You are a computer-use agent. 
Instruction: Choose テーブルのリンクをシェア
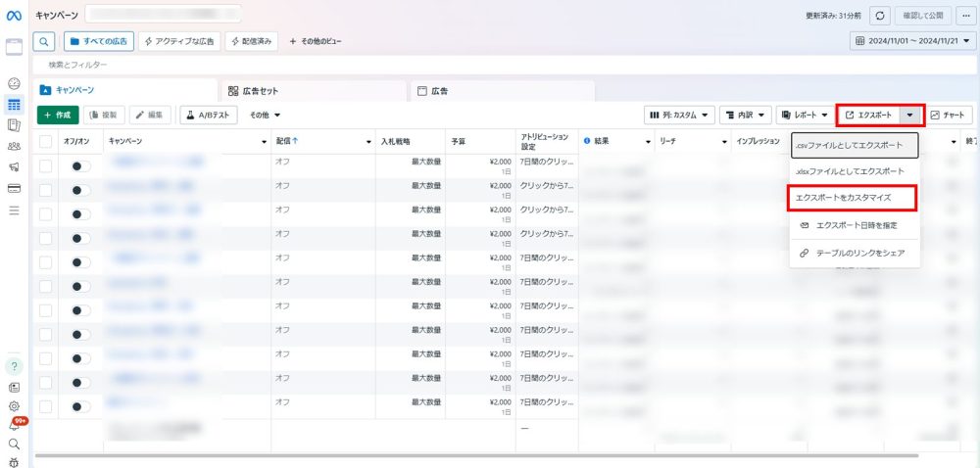855,253
